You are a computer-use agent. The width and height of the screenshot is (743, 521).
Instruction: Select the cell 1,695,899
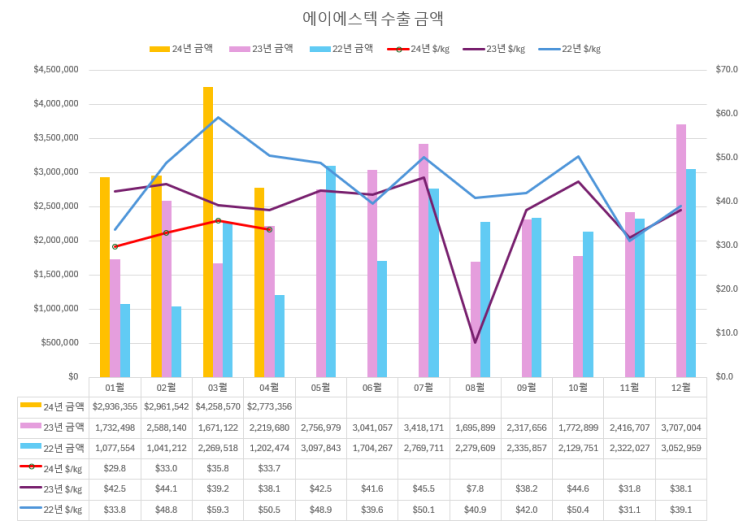tap(475, 428)
